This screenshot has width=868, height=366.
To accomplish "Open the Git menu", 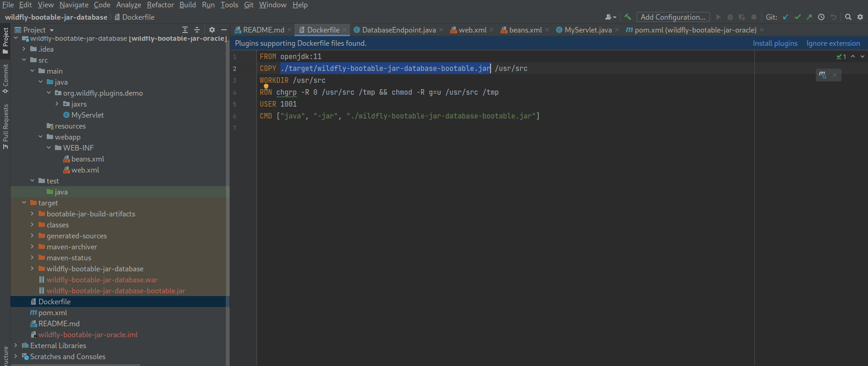I will click(x=249, y=5).
